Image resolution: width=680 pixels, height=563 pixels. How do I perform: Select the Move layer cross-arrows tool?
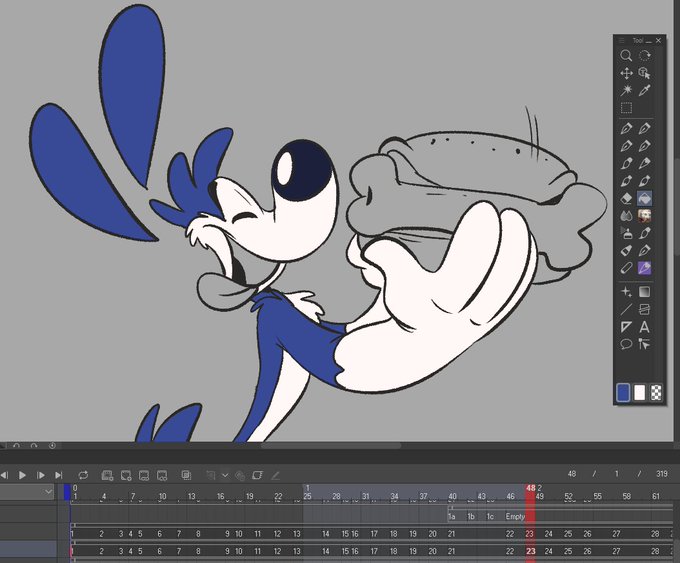(x=626, y=73)
